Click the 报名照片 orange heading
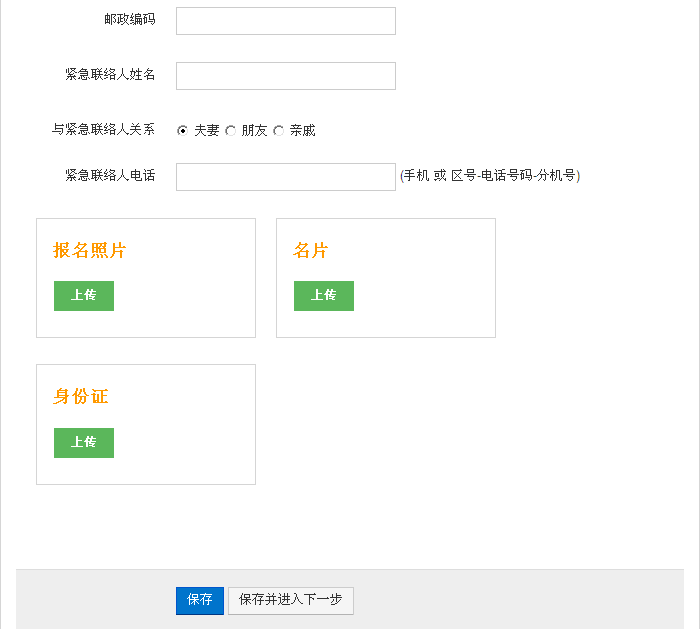The height and width of the screenshot is (629, 700). (90, 250)
